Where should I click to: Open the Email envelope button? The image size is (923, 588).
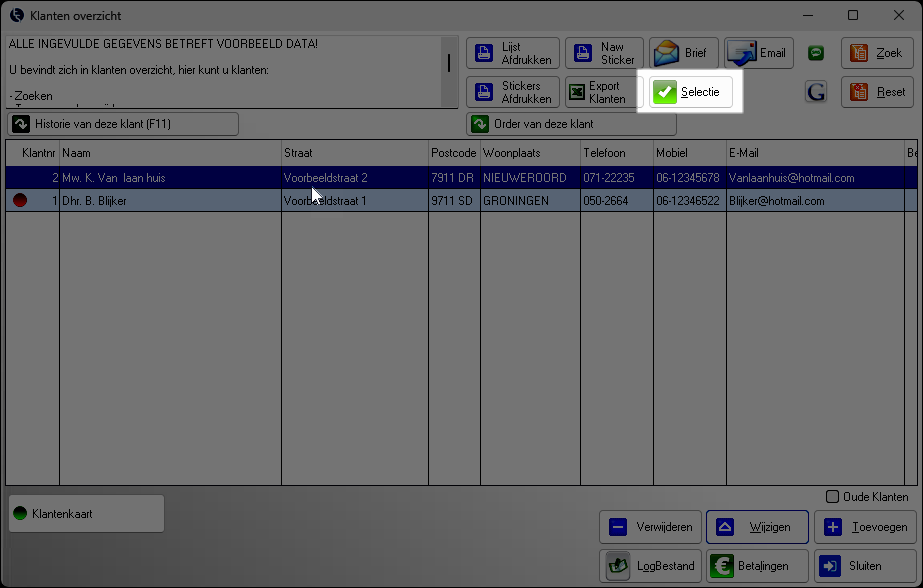tap(759, 53)
